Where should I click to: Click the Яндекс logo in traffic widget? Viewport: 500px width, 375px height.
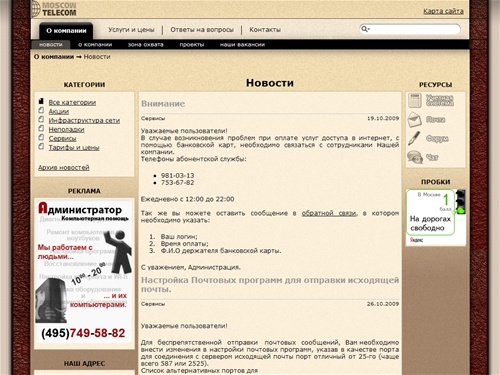pos(416,240)
